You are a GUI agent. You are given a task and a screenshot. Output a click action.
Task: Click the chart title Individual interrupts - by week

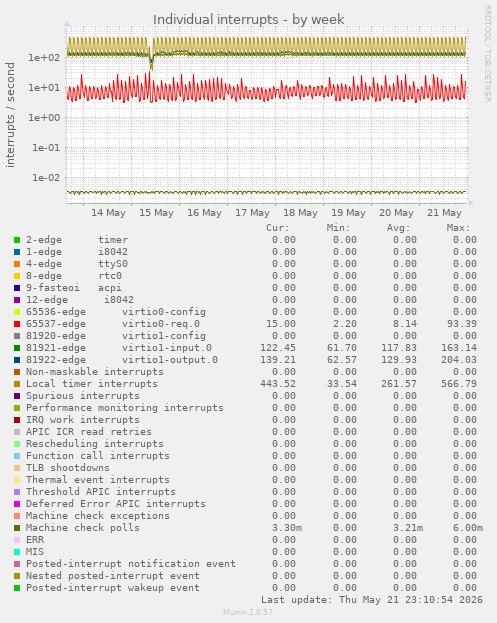[x=249, y=19]
